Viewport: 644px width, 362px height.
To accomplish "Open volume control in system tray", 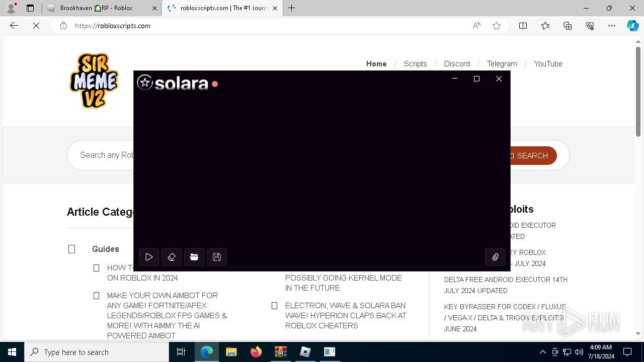I will [579, 352].
